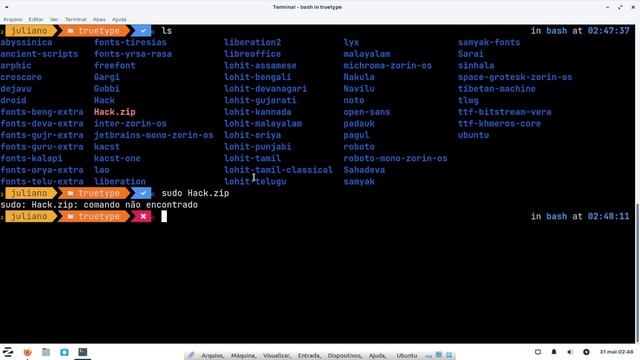Close the VM via the mini toolbar's last icon
Screen dimensions: 640x360
(449, 355)
